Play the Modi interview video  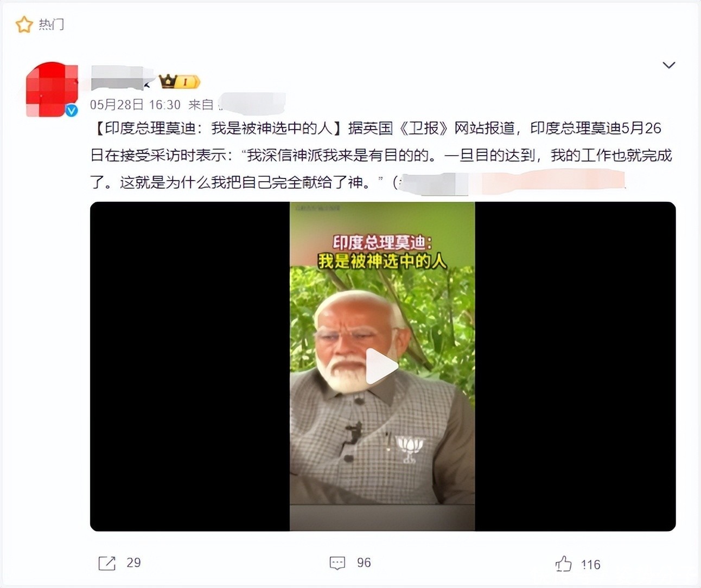click(x=382, y=366)
